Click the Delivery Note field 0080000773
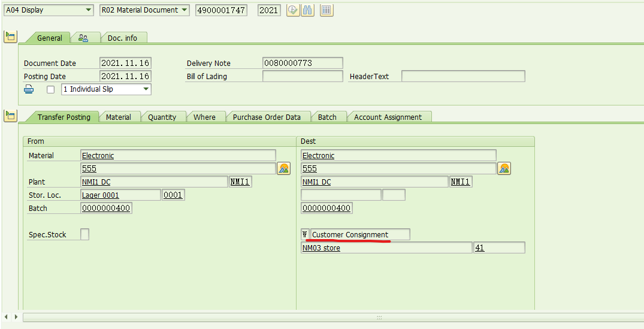Image resolution: width=644 pixels, height=329 pixels. (303, 63)
